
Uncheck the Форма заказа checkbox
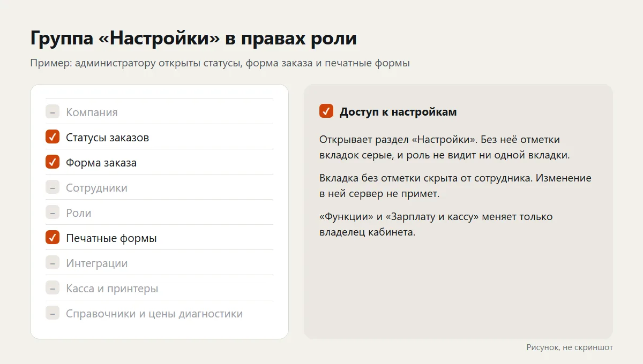(52, 162)
